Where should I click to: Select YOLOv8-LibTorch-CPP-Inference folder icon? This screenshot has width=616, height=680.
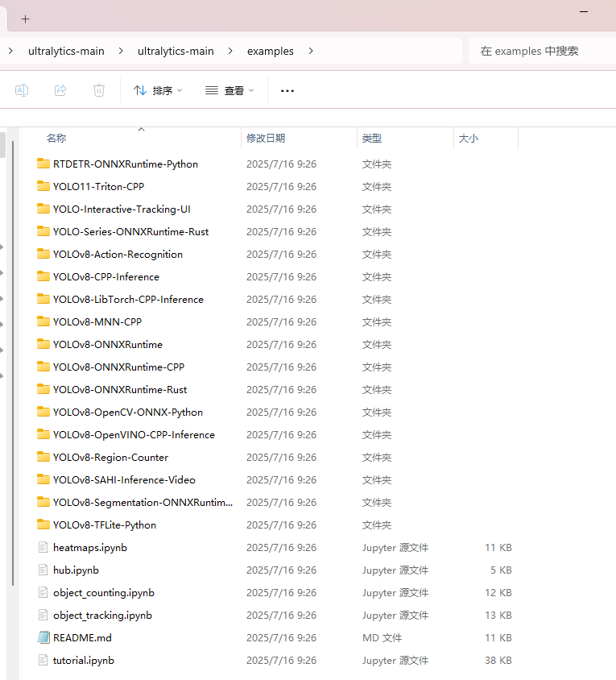(43, 299)
